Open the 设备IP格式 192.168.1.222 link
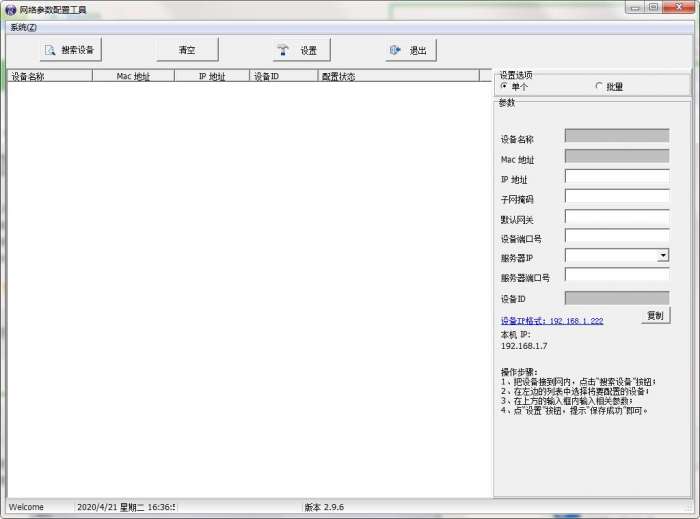The image size is (700, 519). (x=552, y=321)
